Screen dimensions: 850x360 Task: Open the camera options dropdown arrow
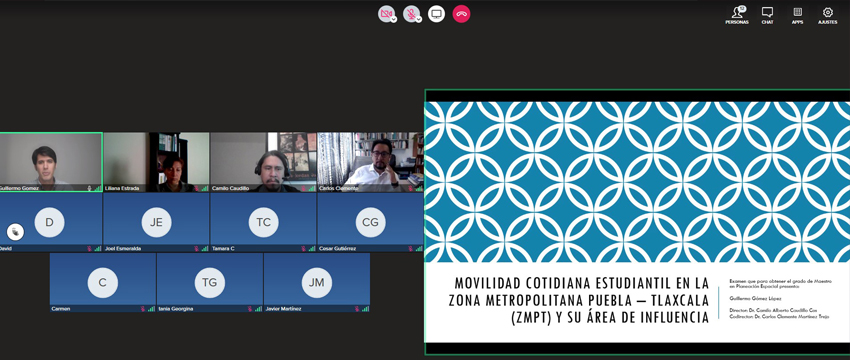click(x=394, y=18)
